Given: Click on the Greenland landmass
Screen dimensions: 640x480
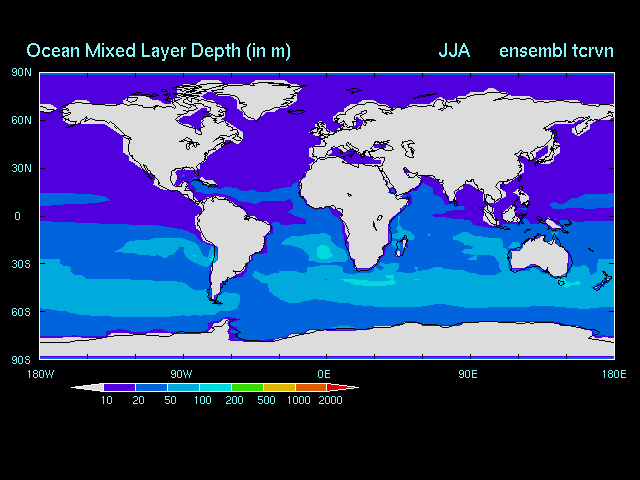Looking at the screenshot, I should click(270, 98).
